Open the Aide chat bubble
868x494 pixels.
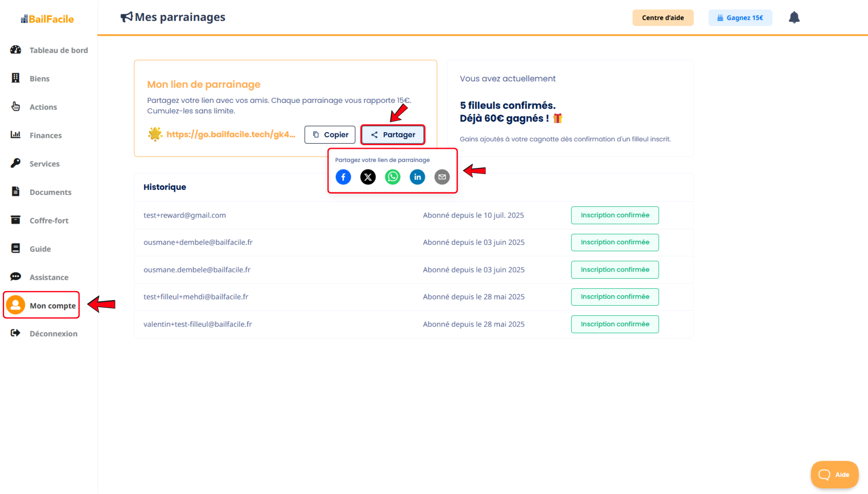[x=834, y=474]
